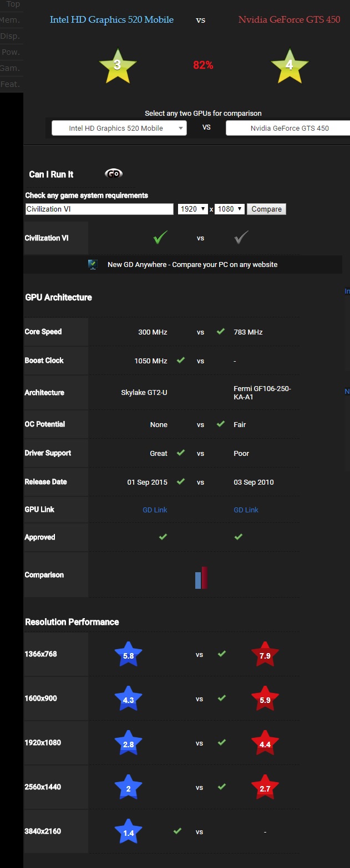Jump to the Gam. section tab
Viewport: 350px width, 868px height.
pyautogui.click(x=12, y=68)
